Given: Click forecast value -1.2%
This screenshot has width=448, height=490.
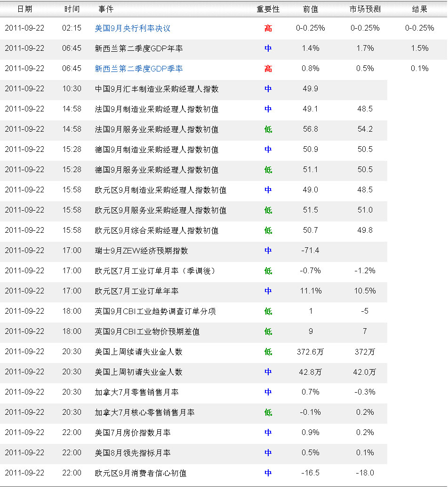Looking at the screenshot, I should tap(365, 270).
